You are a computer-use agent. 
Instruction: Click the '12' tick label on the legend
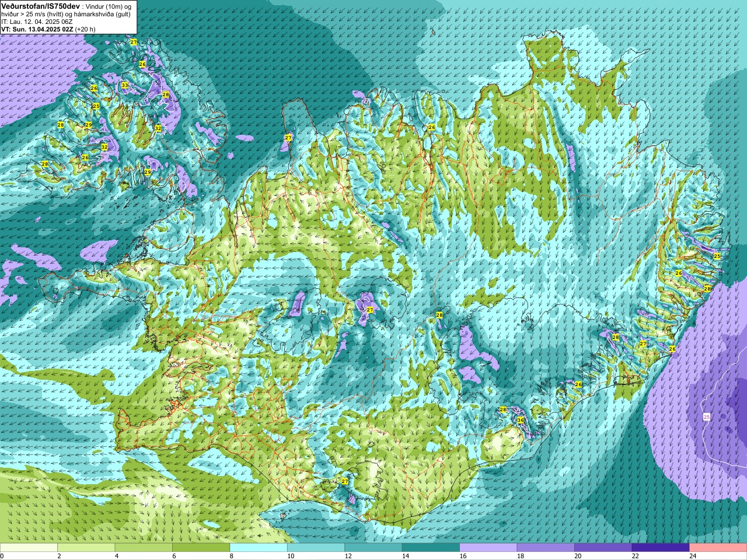(348, 556)
